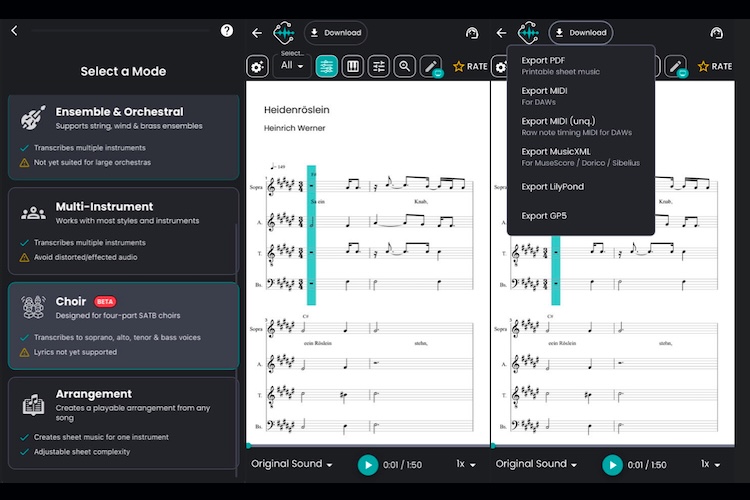750x500 pixels.
Task: Close the Download menu in right panel
Action: point(581,33)
